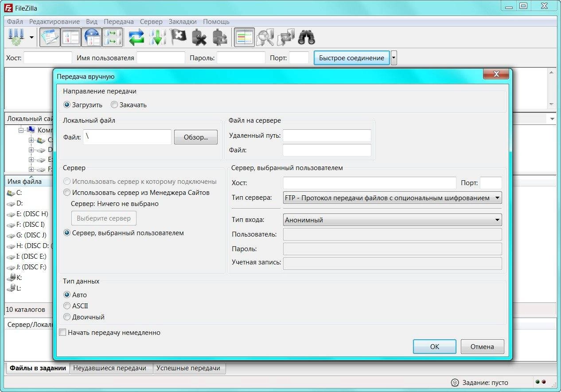Click quick connect 'Имя пользователя' field
This screenshot has height=392, width=561.
(x=161, y=58)
